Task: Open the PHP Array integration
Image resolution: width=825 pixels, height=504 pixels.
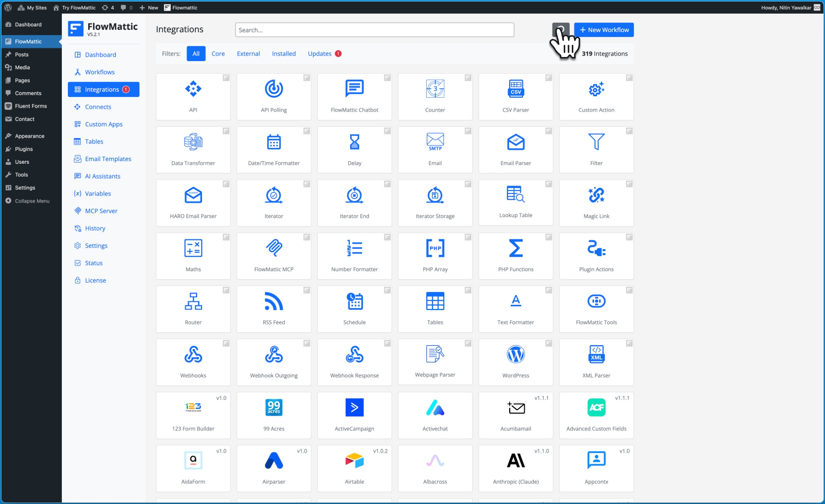Action: click(435, 256)
